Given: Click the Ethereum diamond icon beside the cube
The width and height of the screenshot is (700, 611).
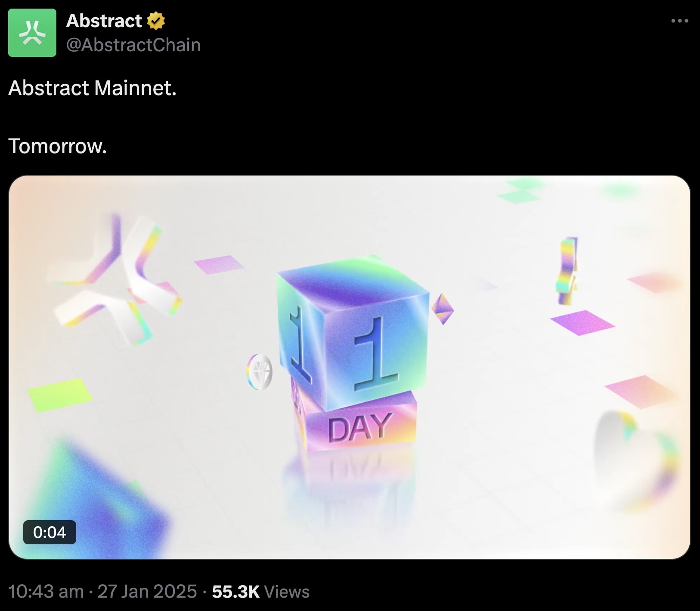Looking at the screenshot, I should 443,309.
